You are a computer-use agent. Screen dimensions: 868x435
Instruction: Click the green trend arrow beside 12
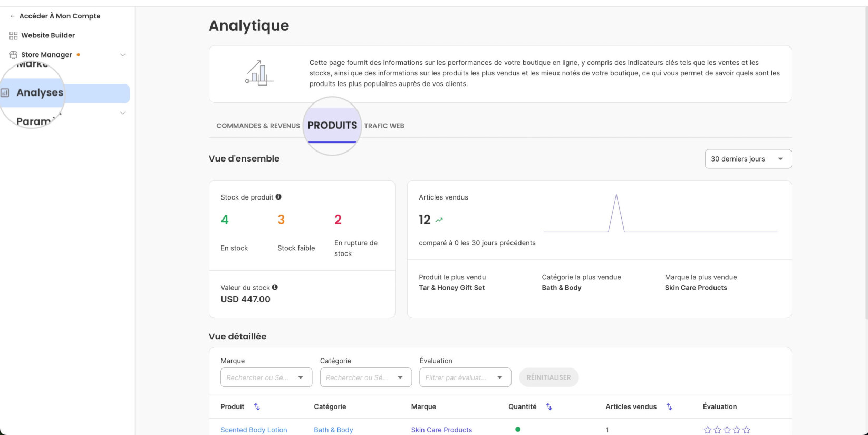[x=439, y=220]
